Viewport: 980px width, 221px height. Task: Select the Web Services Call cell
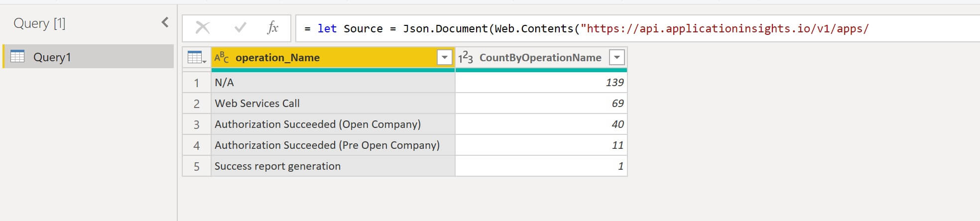(333, 104)
